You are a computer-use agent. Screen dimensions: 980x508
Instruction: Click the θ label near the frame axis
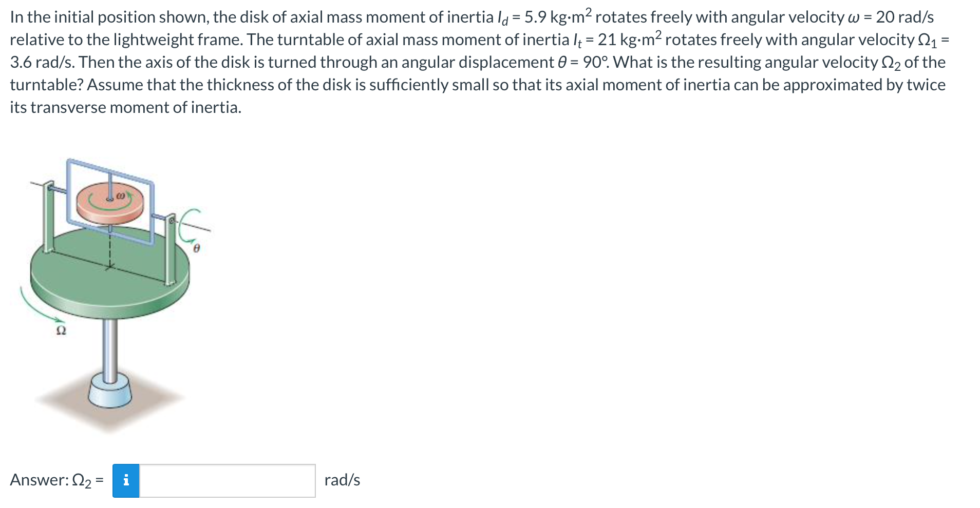click(196, 248)
